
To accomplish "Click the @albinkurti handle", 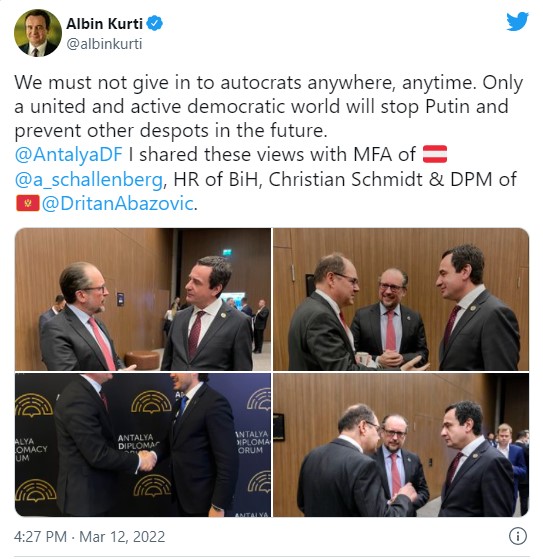I will pos(104,44).
